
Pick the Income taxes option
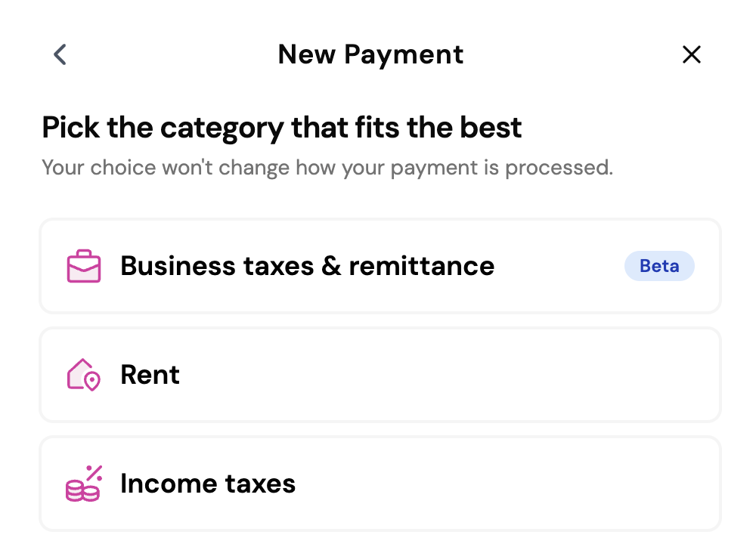pyautogui.click(x=378, y=483)
